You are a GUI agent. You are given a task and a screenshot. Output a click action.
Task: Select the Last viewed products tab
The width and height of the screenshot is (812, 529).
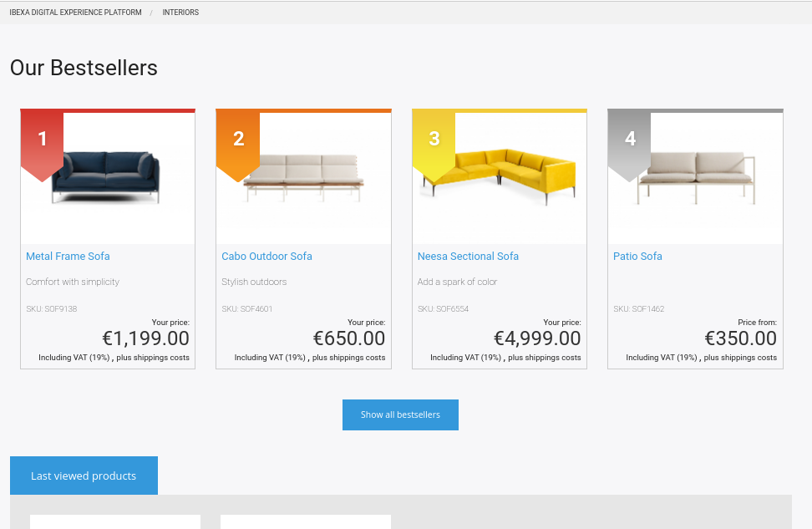point(84,476)
